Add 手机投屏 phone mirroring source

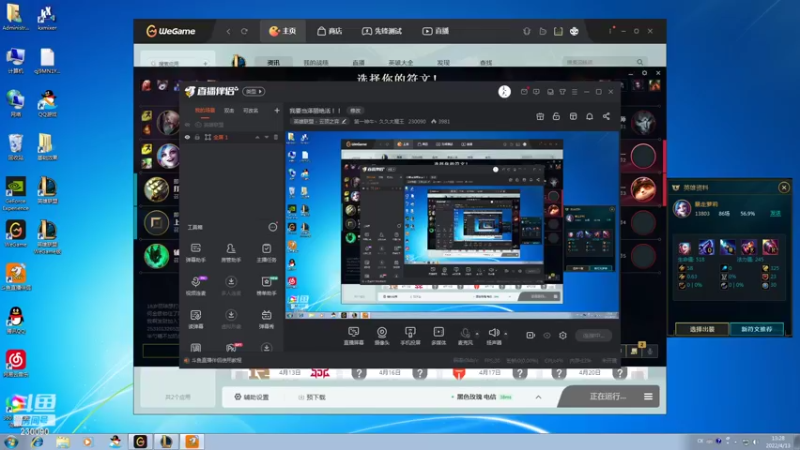point(410,336)
